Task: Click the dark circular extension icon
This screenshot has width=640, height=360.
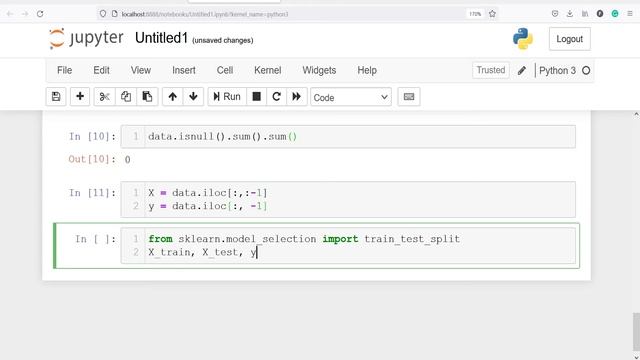Action: (x=600, y=14)
